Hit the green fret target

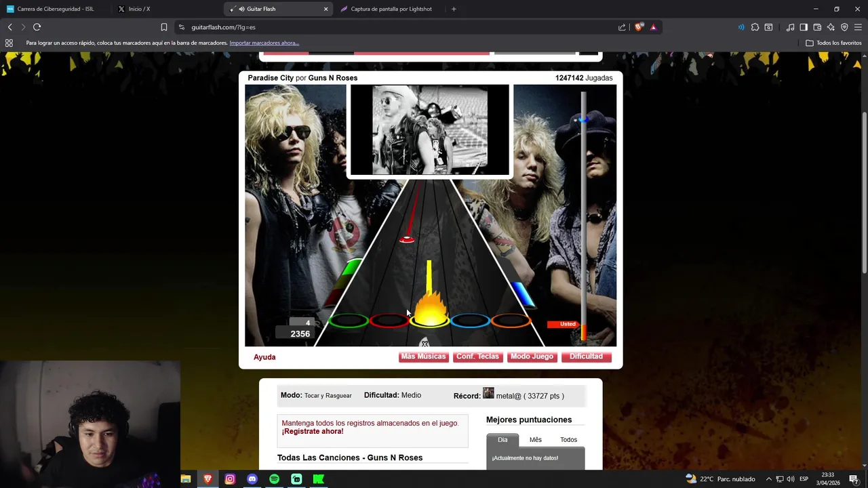pos(348,321)
